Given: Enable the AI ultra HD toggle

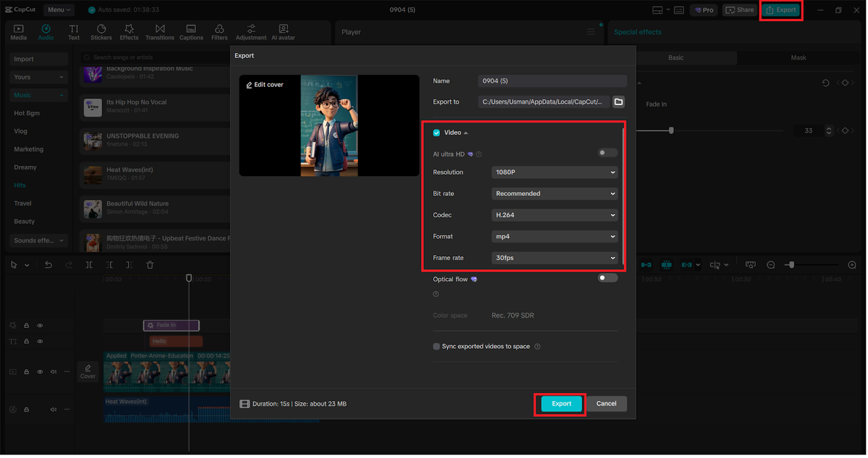Looking at the screenshot, I should [608, 153].
